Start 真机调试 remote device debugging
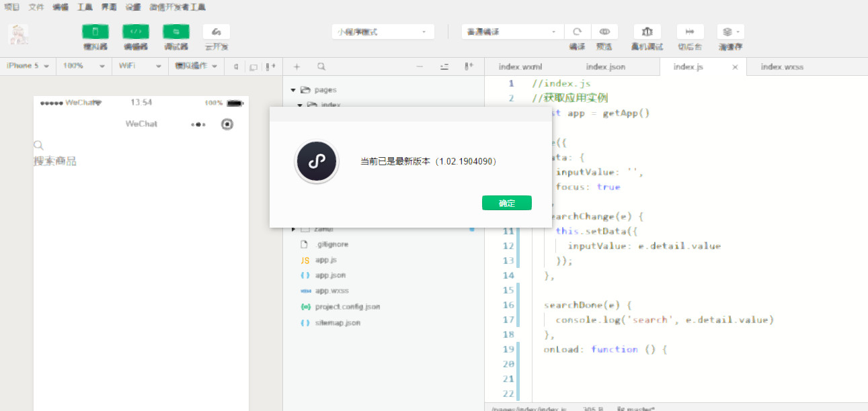 point(647,32)
